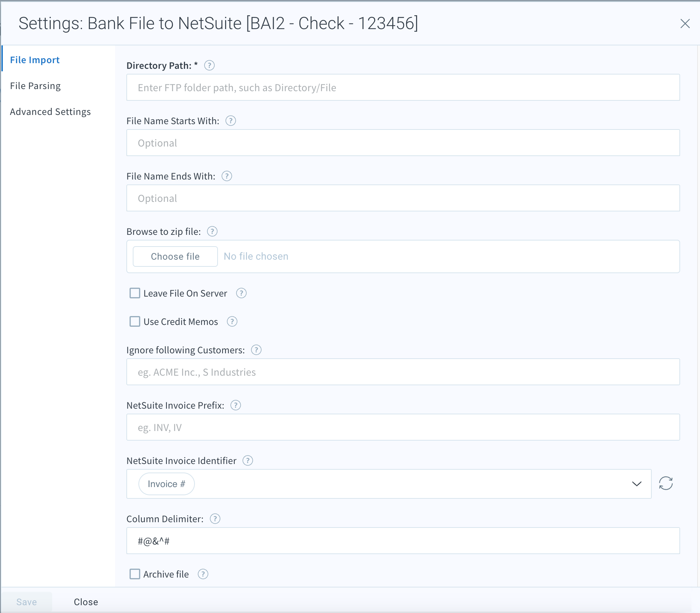Image resolution: width=700 pixels, height=613 pixels.
Task: Click the File Name Starts With help icon
Action: coord(230,121)
